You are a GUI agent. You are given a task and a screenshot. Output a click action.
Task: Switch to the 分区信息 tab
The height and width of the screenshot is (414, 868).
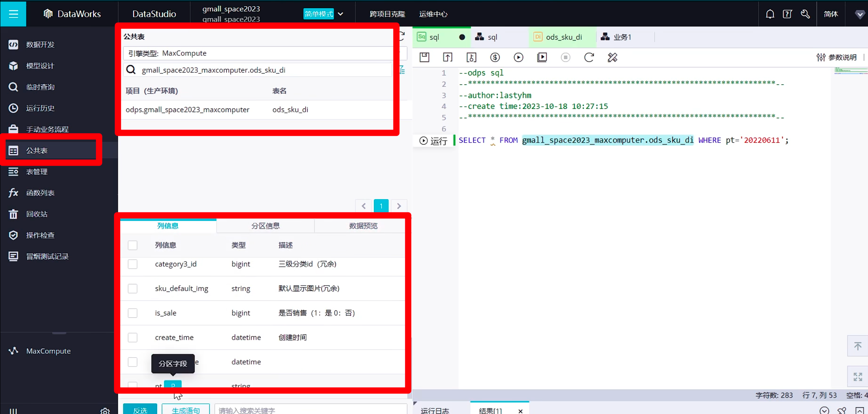266,226
